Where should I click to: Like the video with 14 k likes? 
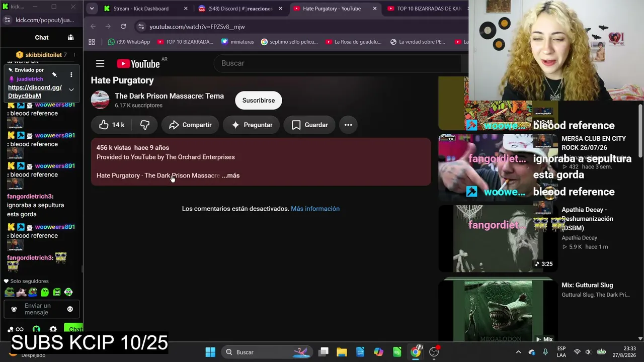(112, 125)
